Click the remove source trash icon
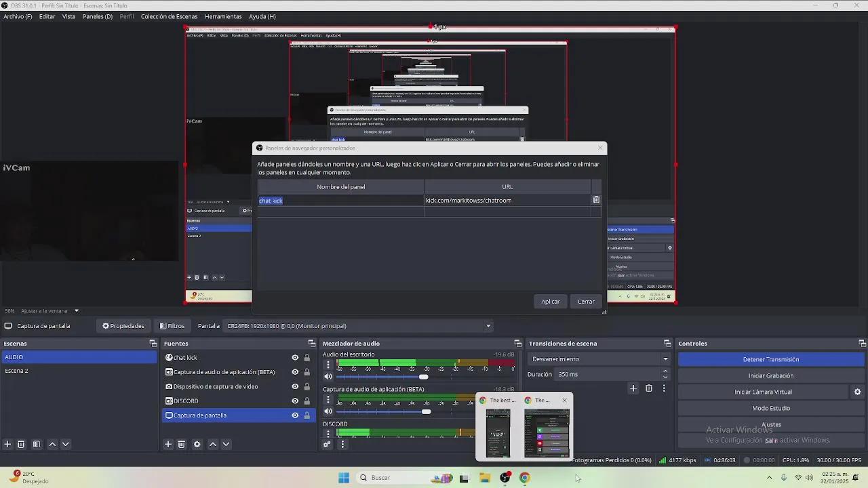 click(x=181, y=444)
